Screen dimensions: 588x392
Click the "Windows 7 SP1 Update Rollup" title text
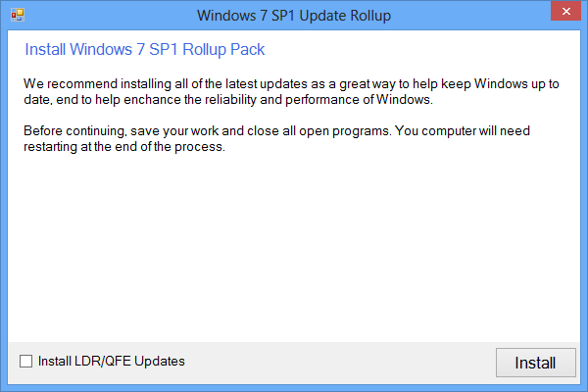[293, 15]
